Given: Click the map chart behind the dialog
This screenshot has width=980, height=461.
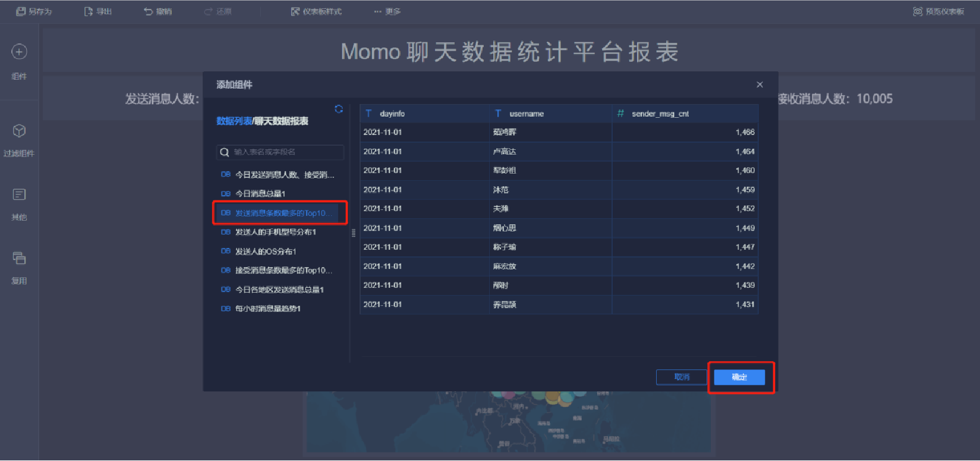Looking at the screenshot, I should pyautogui.click(x=509, y=421).
